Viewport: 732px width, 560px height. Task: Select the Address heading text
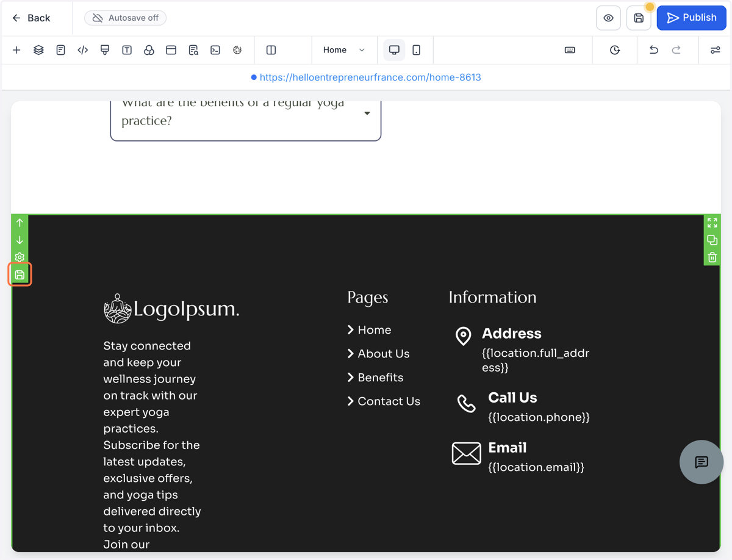tap(512, 334)
